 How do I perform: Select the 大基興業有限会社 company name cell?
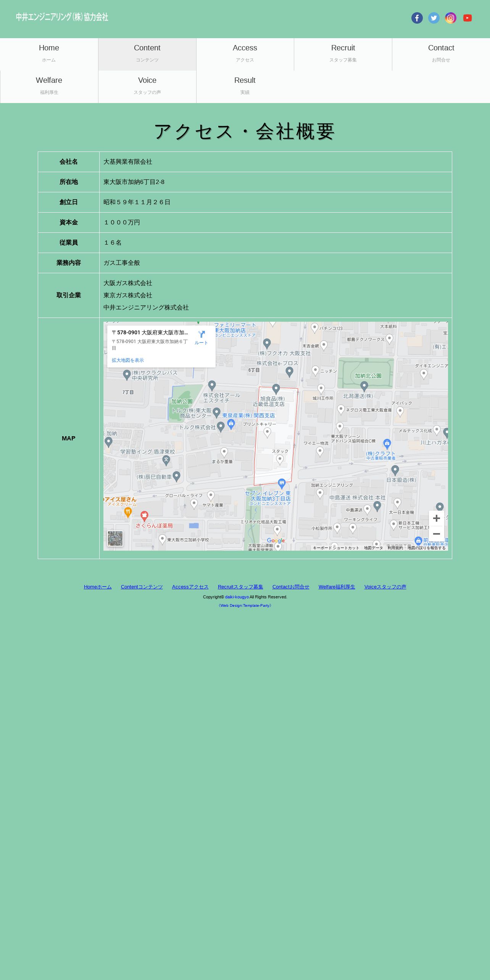tap(276, 162)
